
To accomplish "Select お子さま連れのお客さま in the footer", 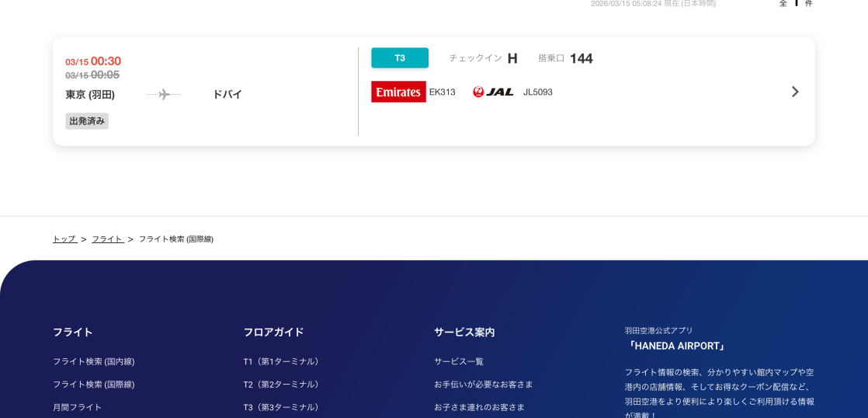I will (479, 407).
